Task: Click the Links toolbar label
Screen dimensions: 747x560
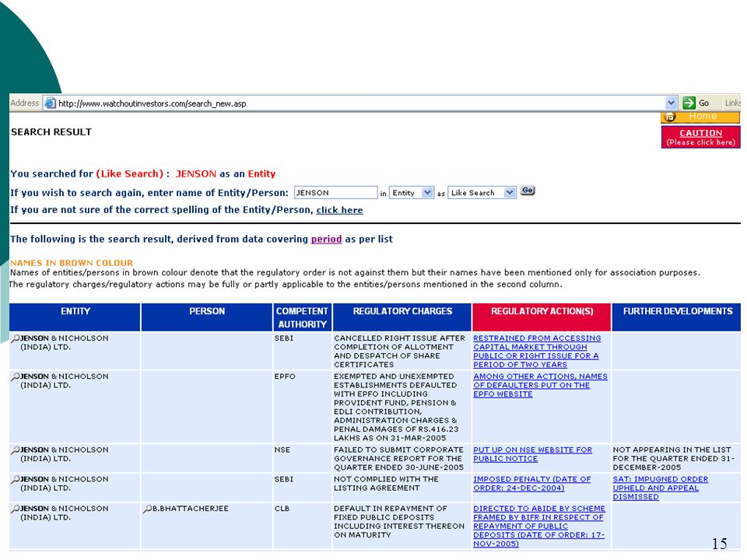Action: click(x=732, y=103)
